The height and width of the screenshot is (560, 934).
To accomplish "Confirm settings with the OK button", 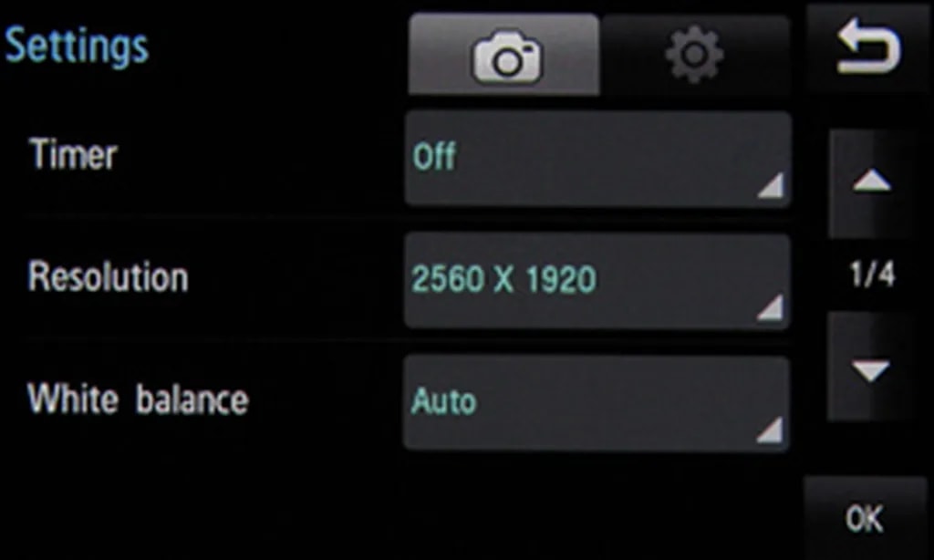I will pyautogui.click(x=865, y=518).
